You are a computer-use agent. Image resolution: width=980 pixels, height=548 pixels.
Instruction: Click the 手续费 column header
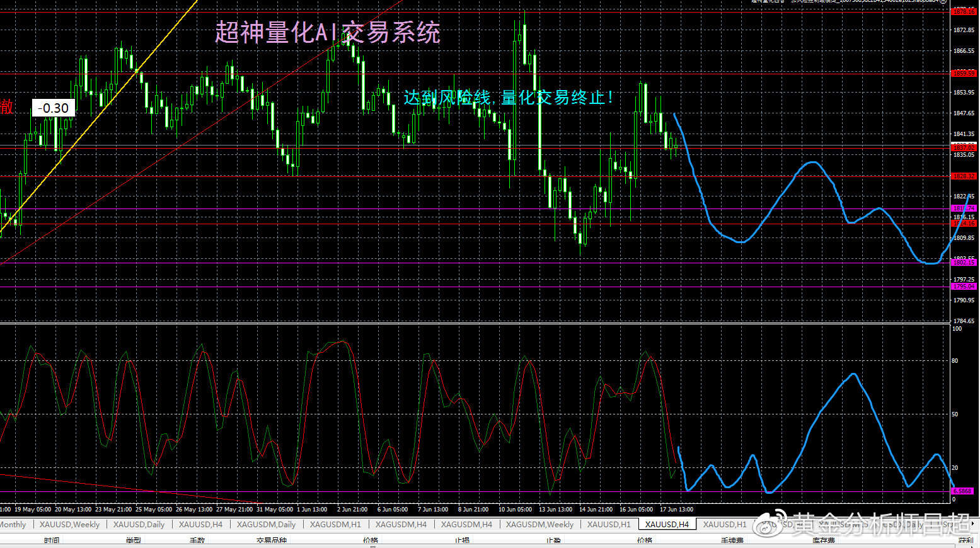coord(732,540)
